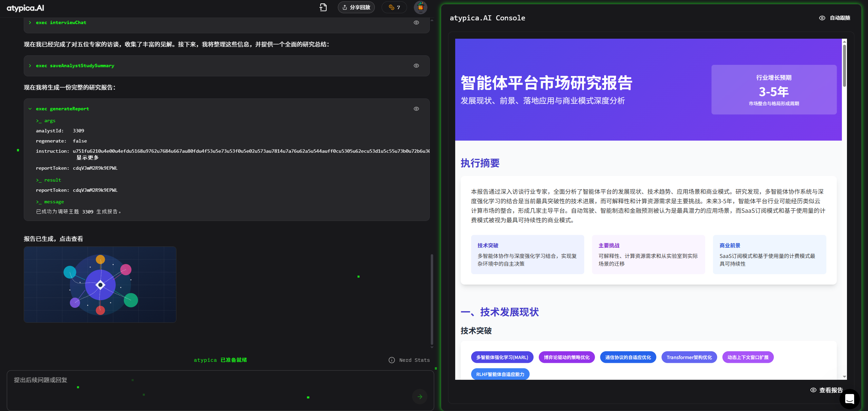The height and width of the screenshot is (411, 868).
Task: Open the chat support bubble icon
Action: point(849,399)
